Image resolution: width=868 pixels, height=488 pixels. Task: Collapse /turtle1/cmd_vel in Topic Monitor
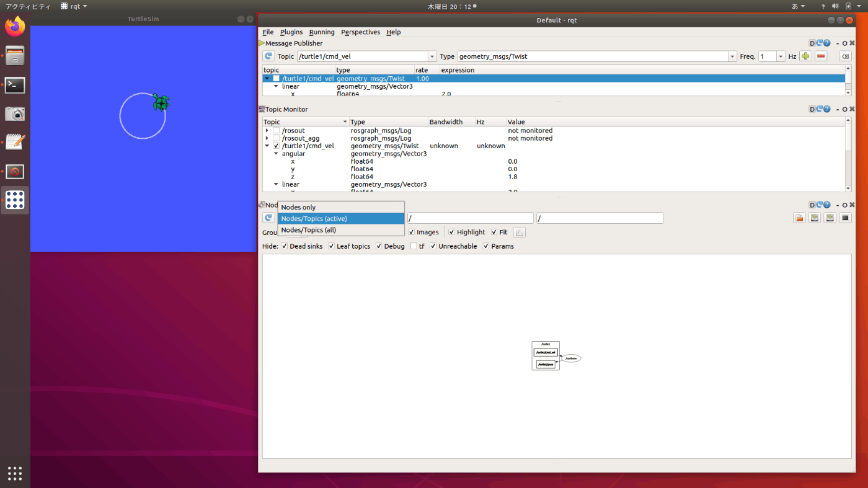click(267, 146)
